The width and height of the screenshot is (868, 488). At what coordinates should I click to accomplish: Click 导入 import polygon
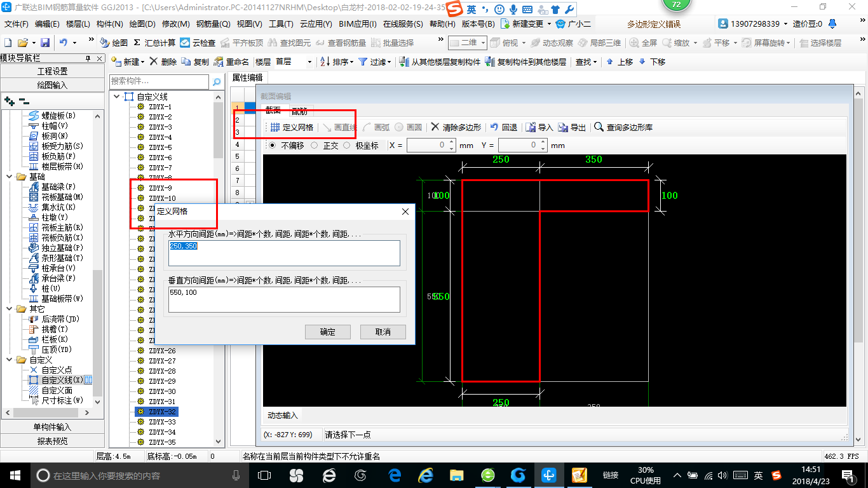(539, 127)
